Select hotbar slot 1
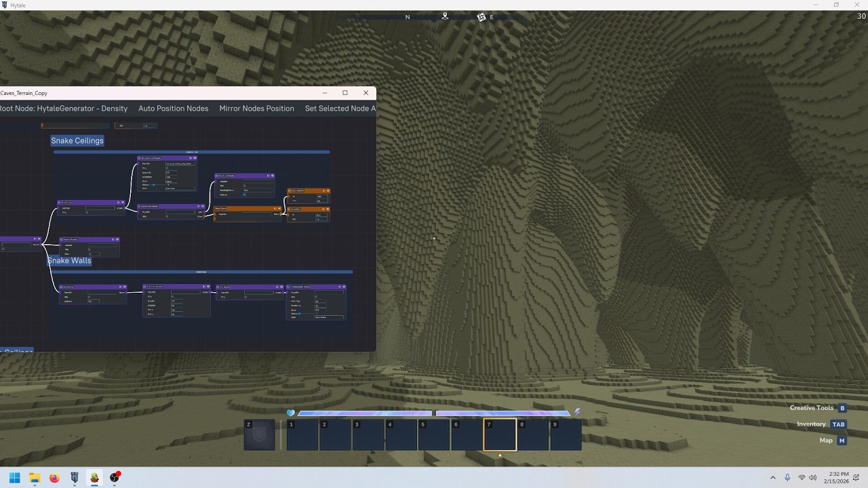This screenshot has width=868, height=488. pos(302,434)
